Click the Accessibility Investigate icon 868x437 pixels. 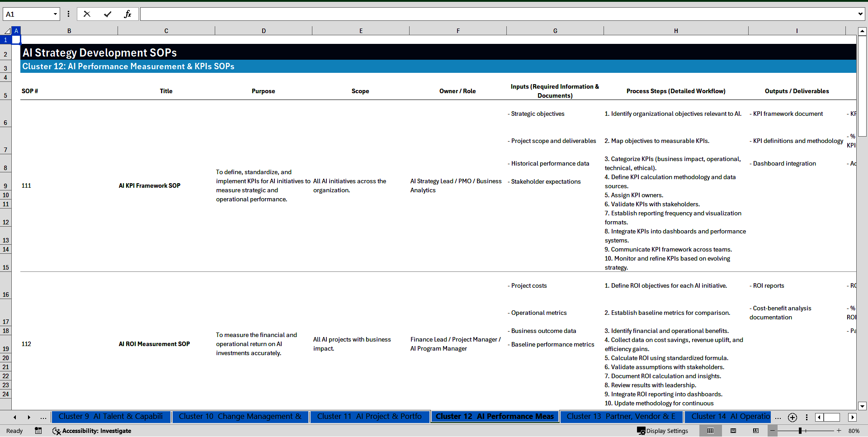click(57, 431)
